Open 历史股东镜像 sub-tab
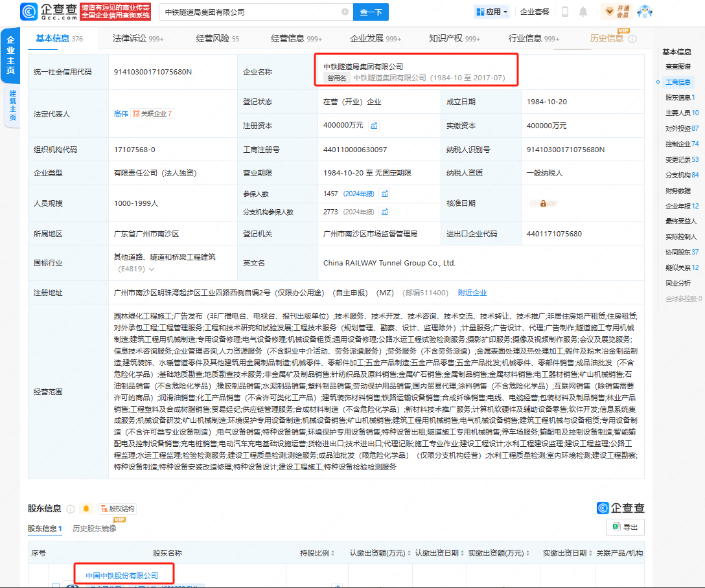 tap(95, 528)
